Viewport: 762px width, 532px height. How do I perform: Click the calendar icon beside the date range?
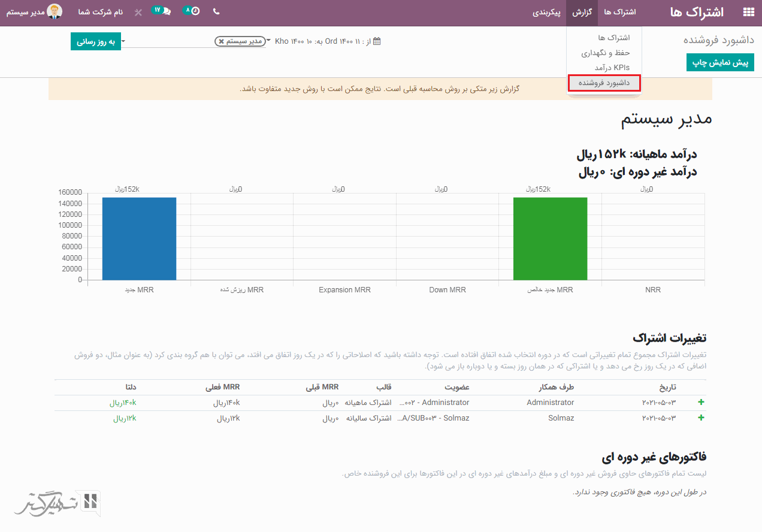[377, 41]
